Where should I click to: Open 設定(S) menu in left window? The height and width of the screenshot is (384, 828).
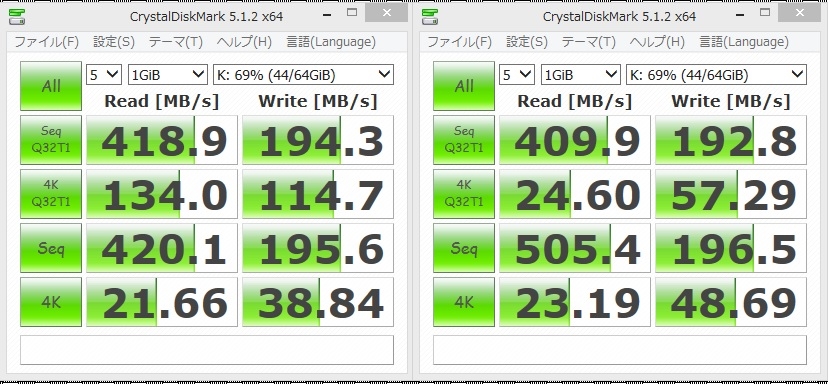pyautogui.click(x=114, y=42)
